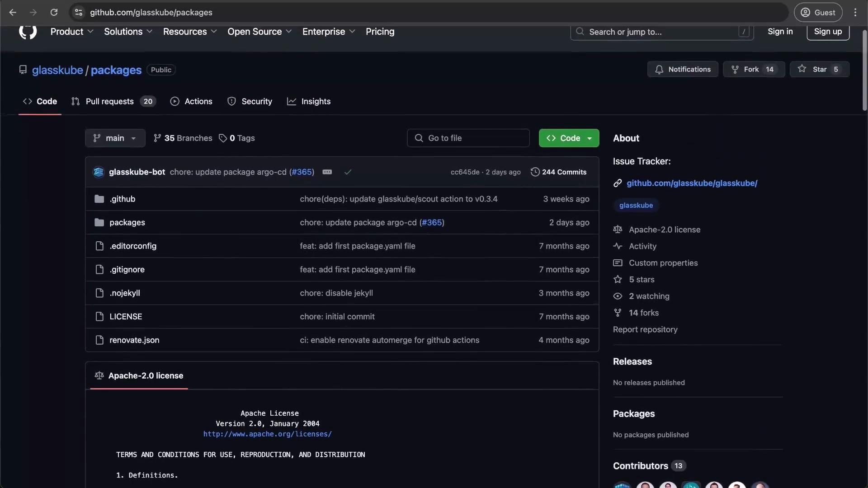Open the green Code dropdown
Image resolution: width=868 pixels, height=488 pixels.
[x=569, y=138]
